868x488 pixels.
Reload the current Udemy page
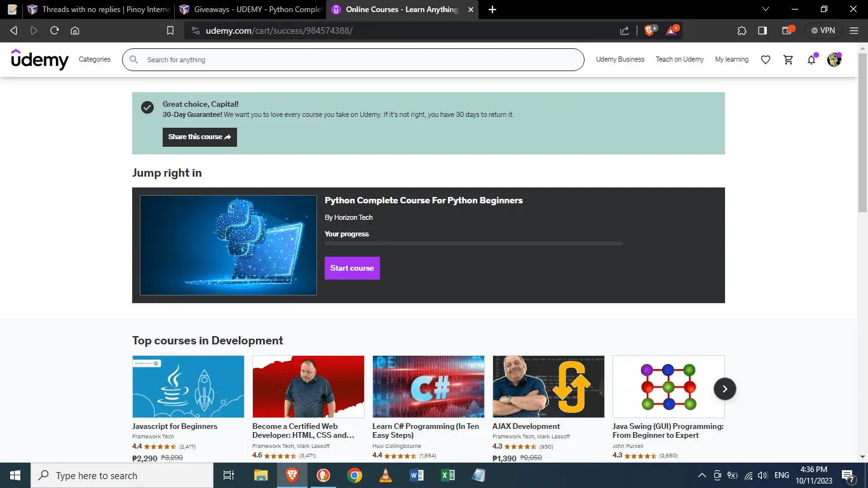[55, 30]
